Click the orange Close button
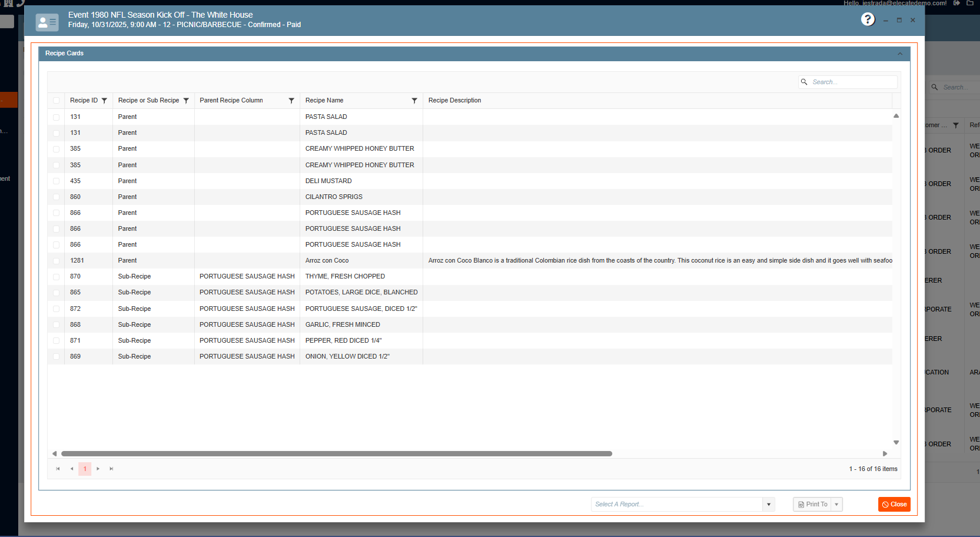This screenshot has width=980, height=537. pyautogui.click(x=893, y=504)
